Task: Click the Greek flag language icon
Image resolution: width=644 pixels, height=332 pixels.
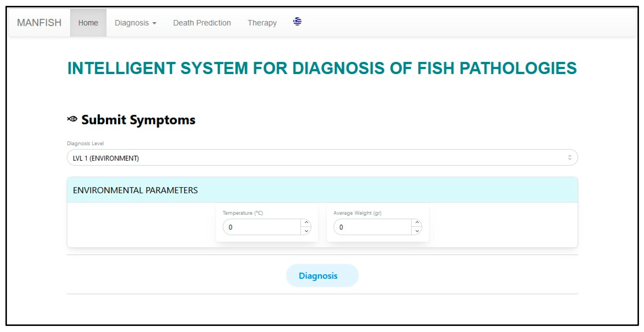Action: coord(297,22)
